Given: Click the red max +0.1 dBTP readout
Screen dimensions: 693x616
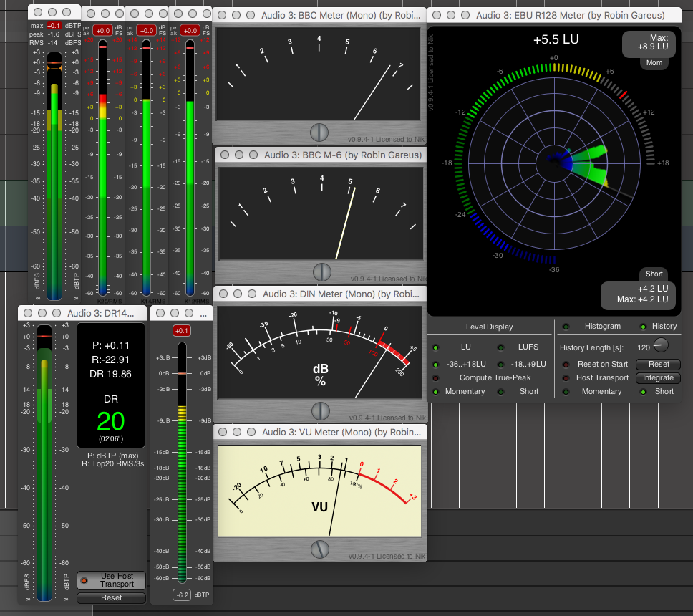Looking at the screenshot, I should (54, 27).
